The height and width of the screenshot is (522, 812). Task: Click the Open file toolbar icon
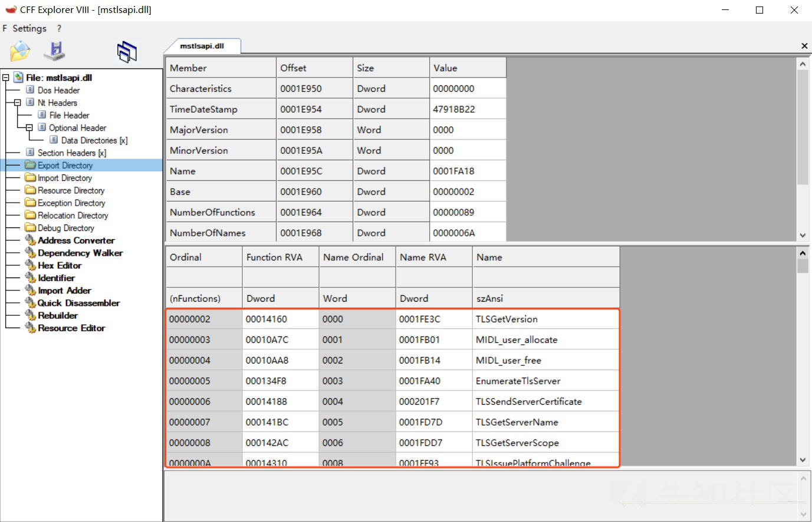point(20,51)
